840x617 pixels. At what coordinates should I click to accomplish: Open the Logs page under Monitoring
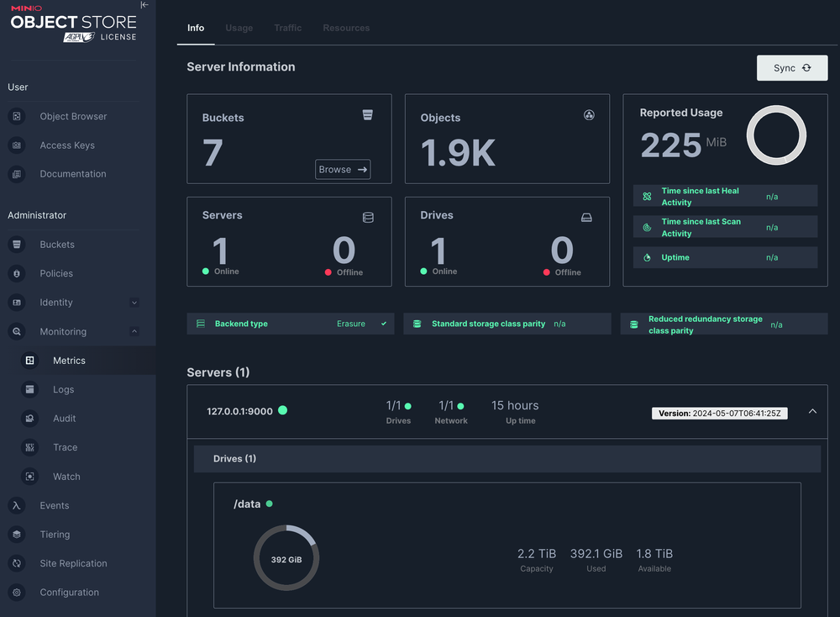click(x=64, y=389)
